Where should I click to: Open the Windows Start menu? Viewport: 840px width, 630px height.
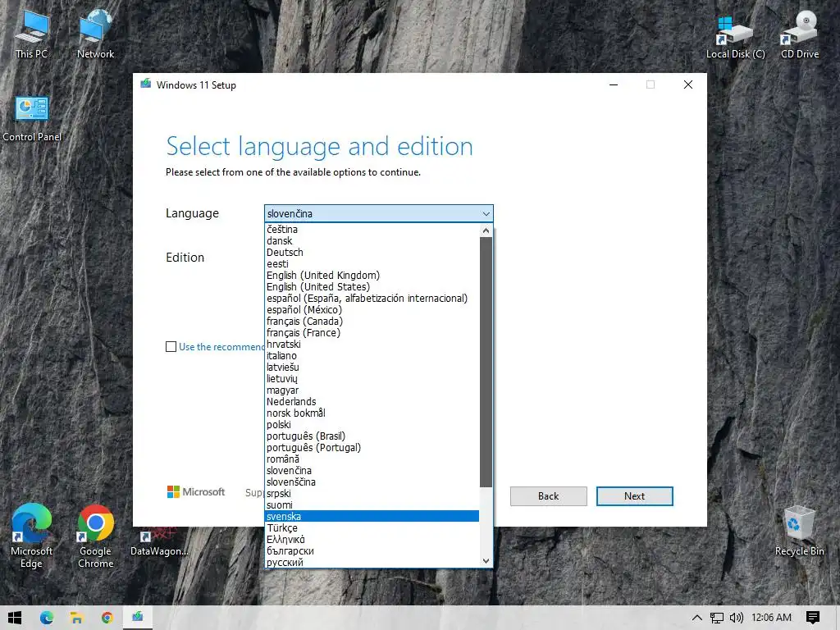[15, 618]
